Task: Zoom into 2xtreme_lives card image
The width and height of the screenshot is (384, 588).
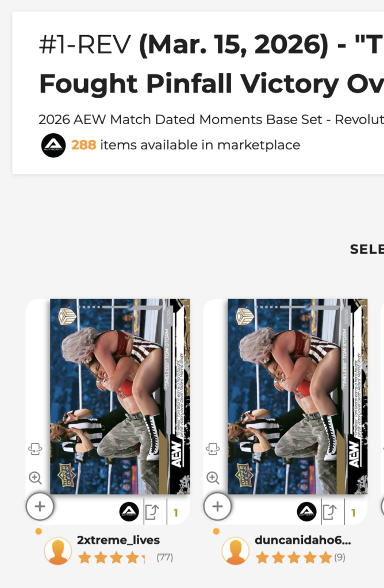Action: pyautogui.click(x=35, y=477)
